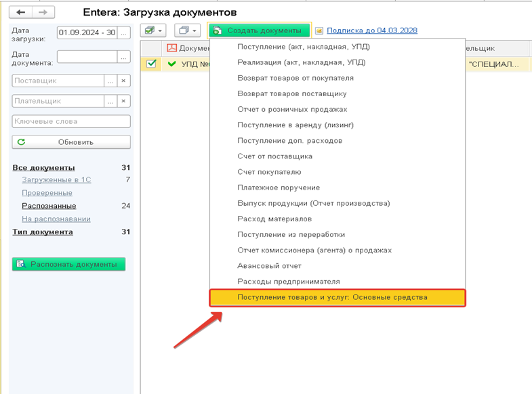Choose Поступление доп. расходов
The image size is (532, 394).
coord(337,141)
